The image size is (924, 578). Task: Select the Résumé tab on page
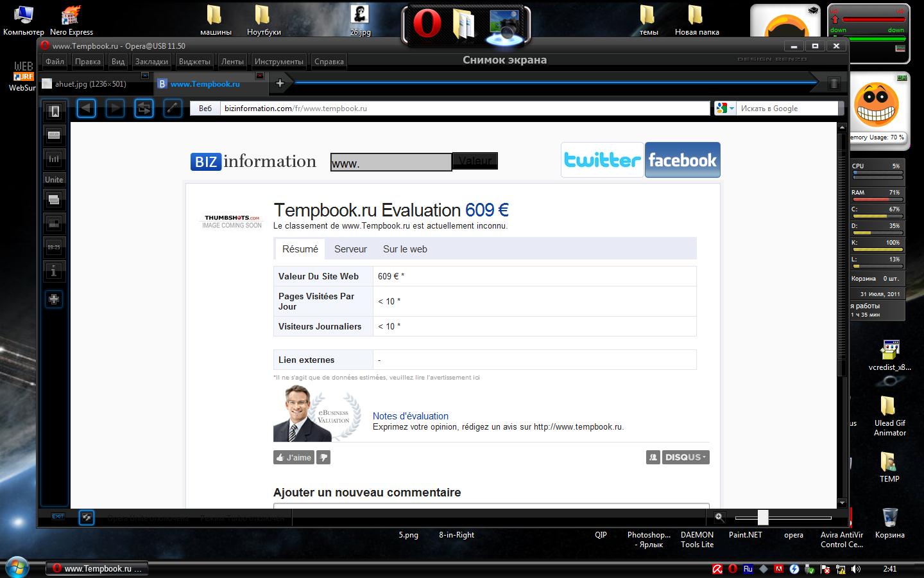pyautogui.click(x=300, y=249)
